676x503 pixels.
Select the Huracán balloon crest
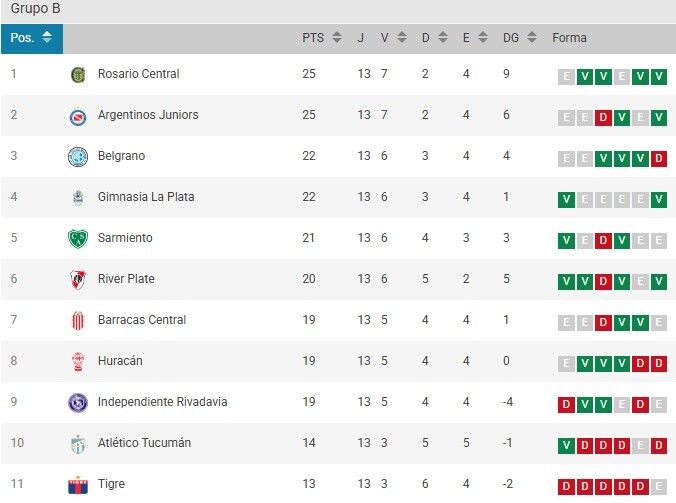click(78, 361)
